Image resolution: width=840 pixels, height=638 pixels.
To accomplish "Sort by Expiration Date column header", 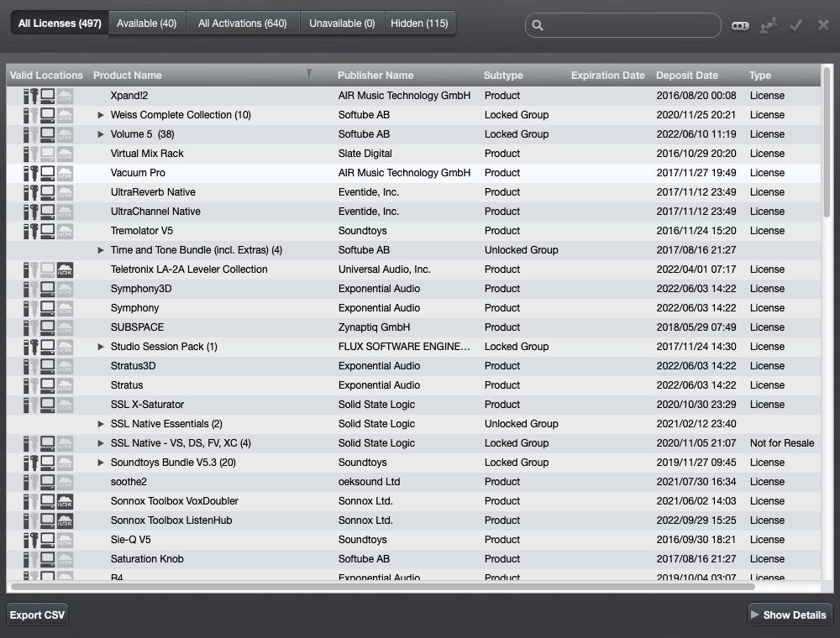I will pyautogui.click(x=608, y=76).
